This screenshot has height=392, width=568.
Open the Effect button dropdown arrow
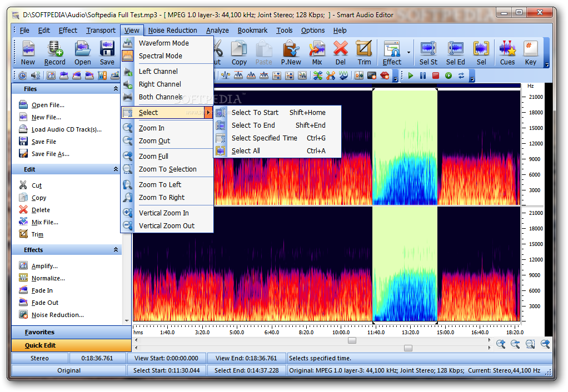[x=408, y=53]
